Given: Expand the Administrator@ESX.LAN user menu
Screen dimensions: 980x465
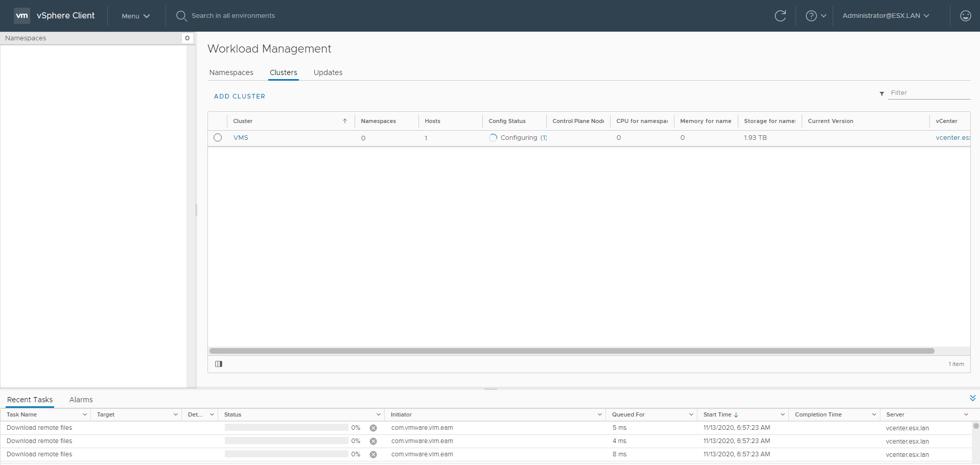Looking at the screenshot, I should point(885,16).
